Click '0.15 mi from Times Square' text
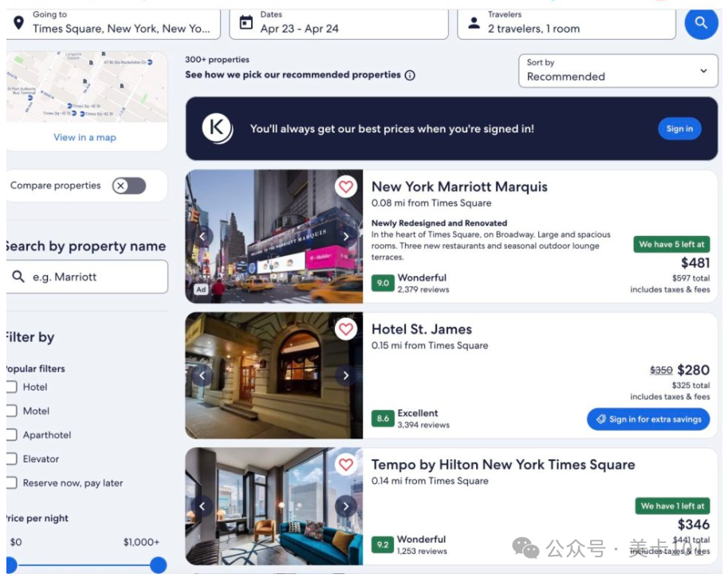This screenshot has width=728, height=578. click(x=430, y=345)
